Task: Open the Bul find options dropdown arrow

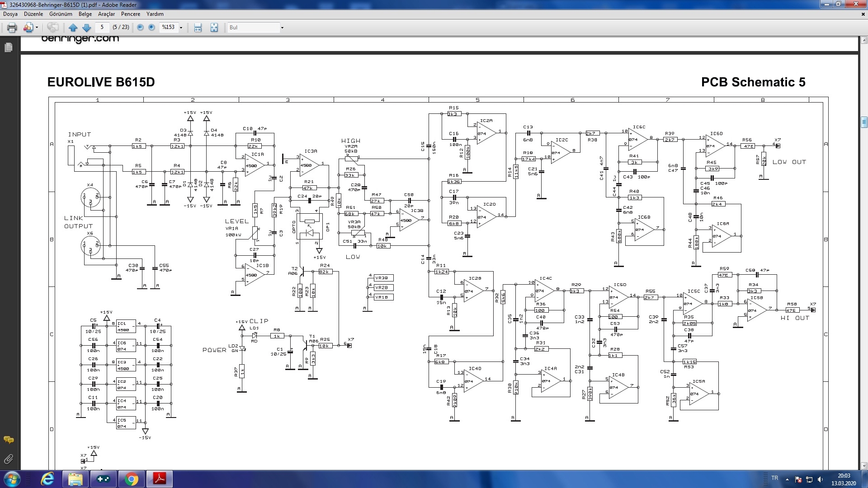Action: [x=282, y=28]
